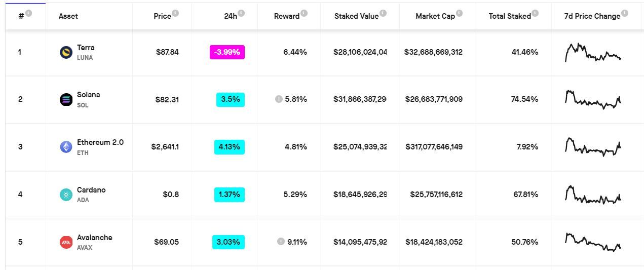
Task: Click Terra's pink -3.99% change badge
Action: (227, 52)
